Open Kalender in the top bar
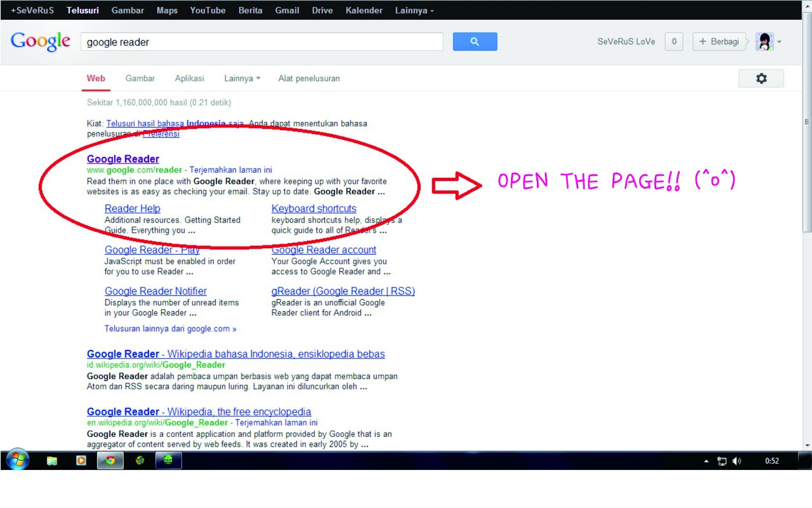Image resolution: width=812 pixels, height=508 pixels. 364,10
